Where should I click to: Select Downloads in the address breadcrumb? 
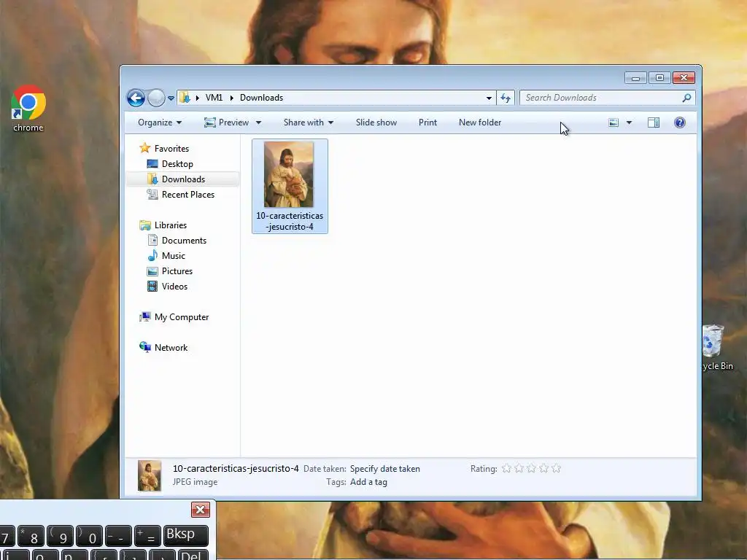[261, 98]
